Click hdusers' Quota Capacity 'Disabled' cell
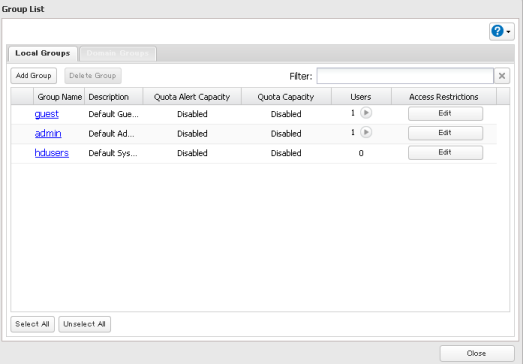523x364 pixels. 286,153
